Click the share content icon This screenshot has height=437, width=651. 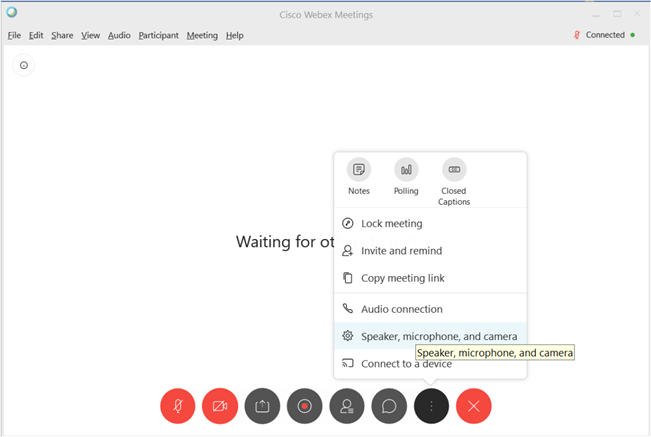click(x=262, y=406)
